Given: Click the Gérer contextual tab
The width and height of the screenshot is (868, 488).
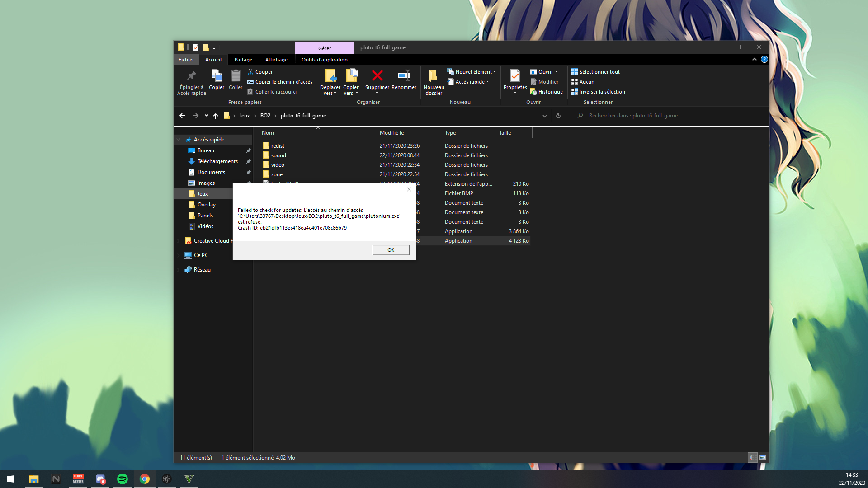Looking at the screenshot, I should click(x=325, y=48).
